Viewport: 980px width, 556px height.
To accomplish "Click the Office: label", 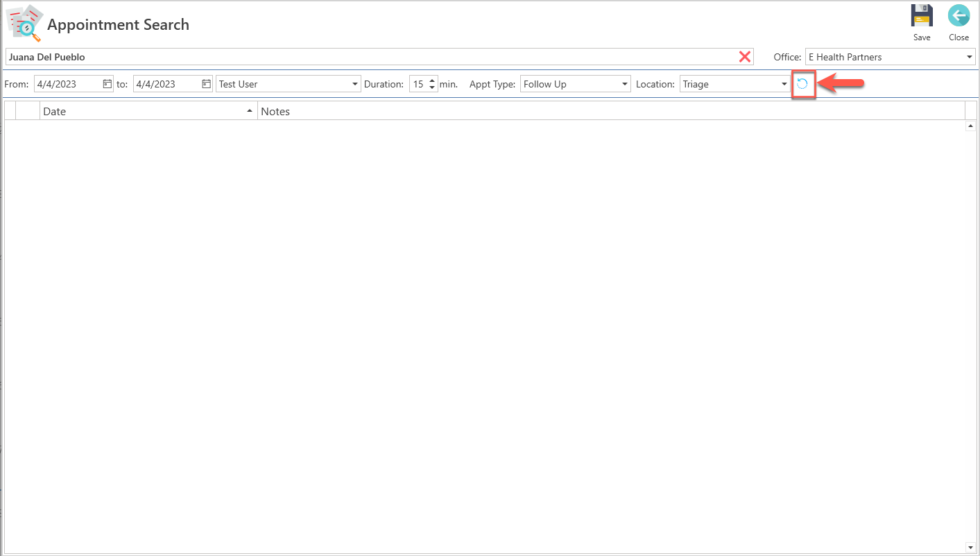I will tap(787, 57).
